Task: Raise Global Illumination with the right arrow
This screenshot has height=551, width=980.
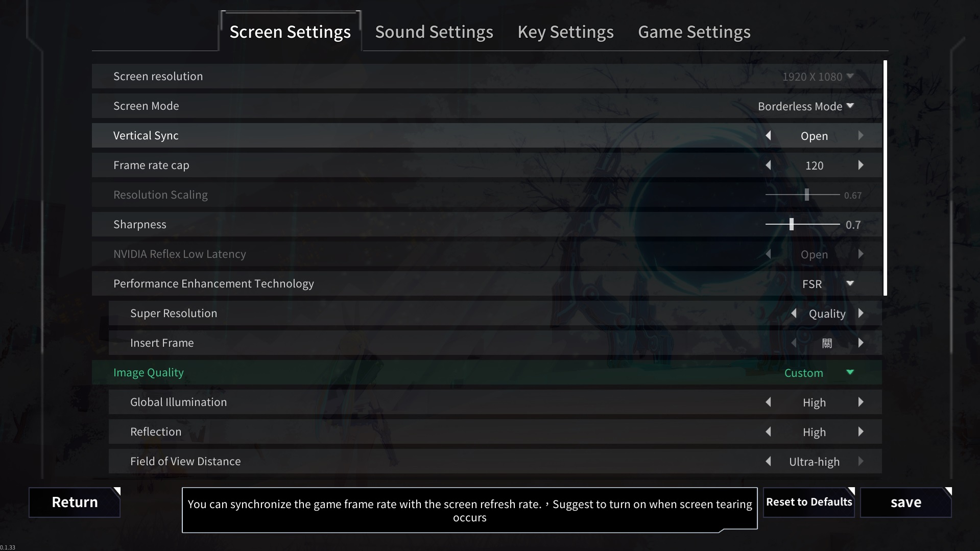Action: (861, 402)
